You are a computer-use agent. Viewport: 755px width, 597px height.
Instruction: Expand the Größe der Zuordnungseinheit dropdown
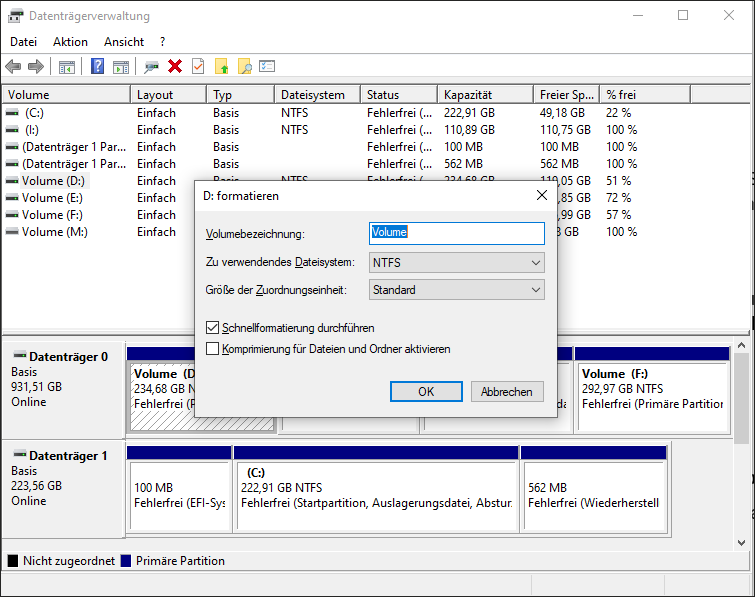pyautogui.click(x=456, y=290)
